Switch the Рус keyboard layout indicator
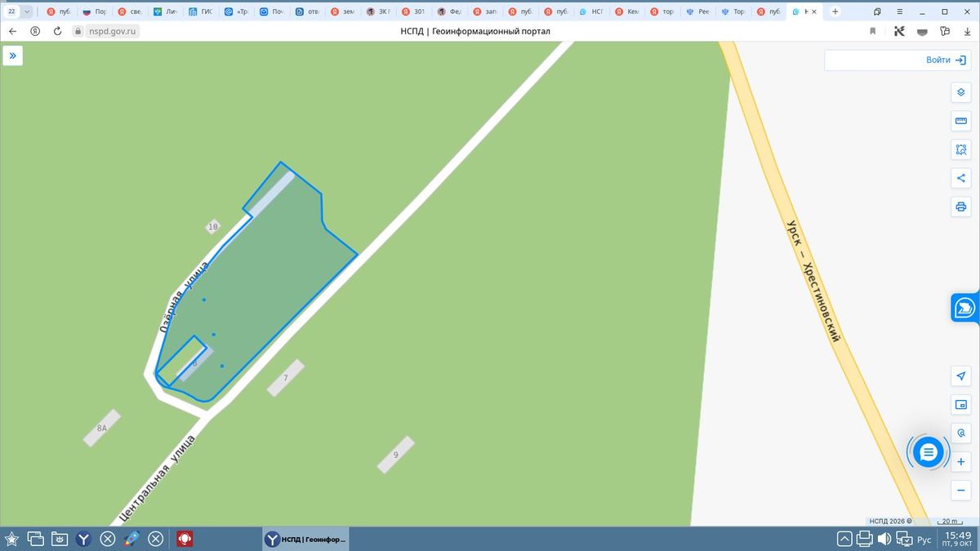Viewport: 980px width, 551px height. point(924,540)
